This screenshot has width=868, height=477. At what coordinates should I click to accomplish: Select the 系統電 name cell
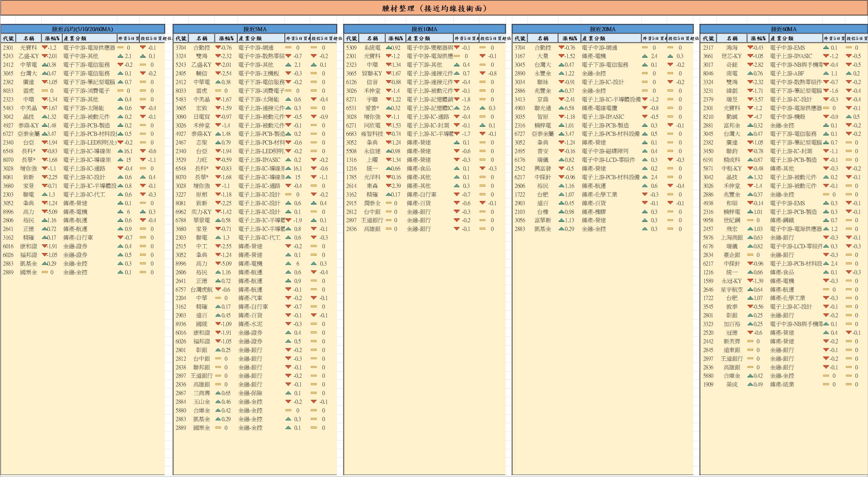(372, 48)
